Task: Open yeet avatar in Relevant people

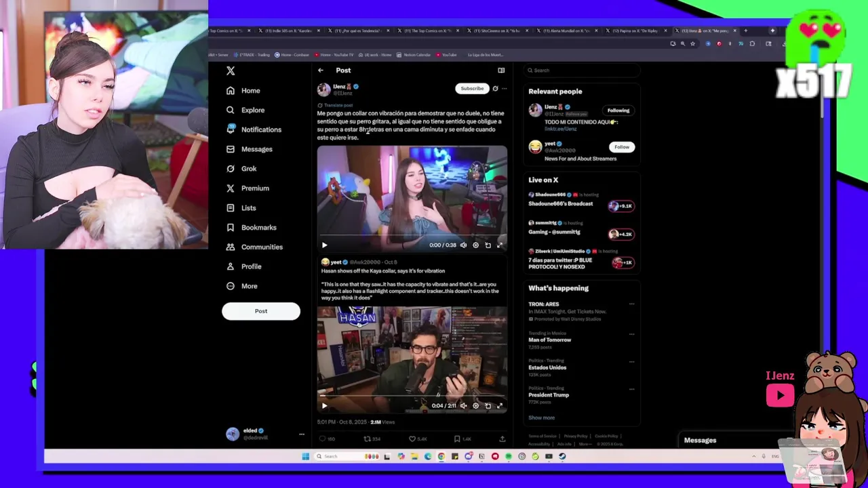Action: point(535,146)
